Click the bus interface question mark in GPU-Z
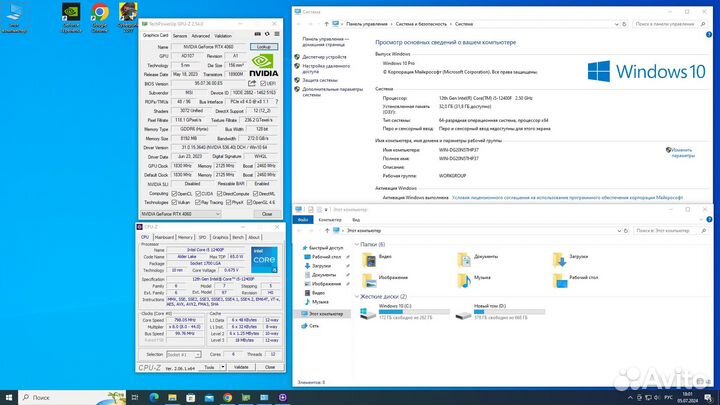 276,101
